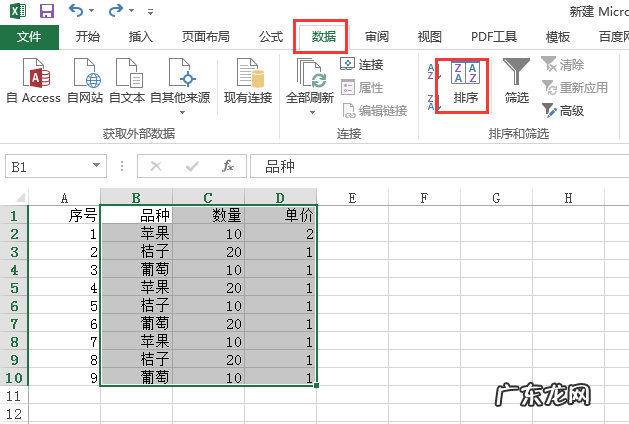Switch to the 插入 tab
Screen dimensions: 629x424
[140, 37]
